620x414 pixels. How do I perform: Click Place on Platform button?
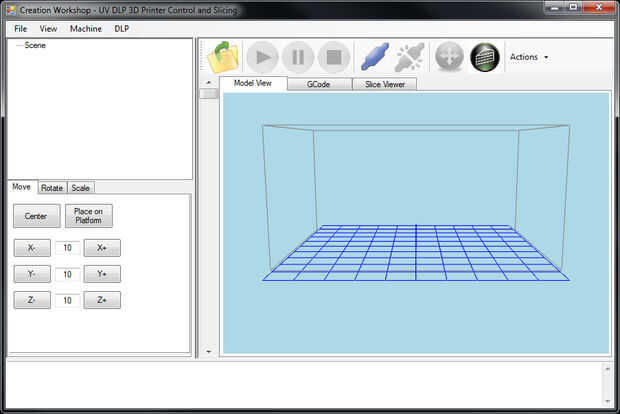tap(89, 216)
